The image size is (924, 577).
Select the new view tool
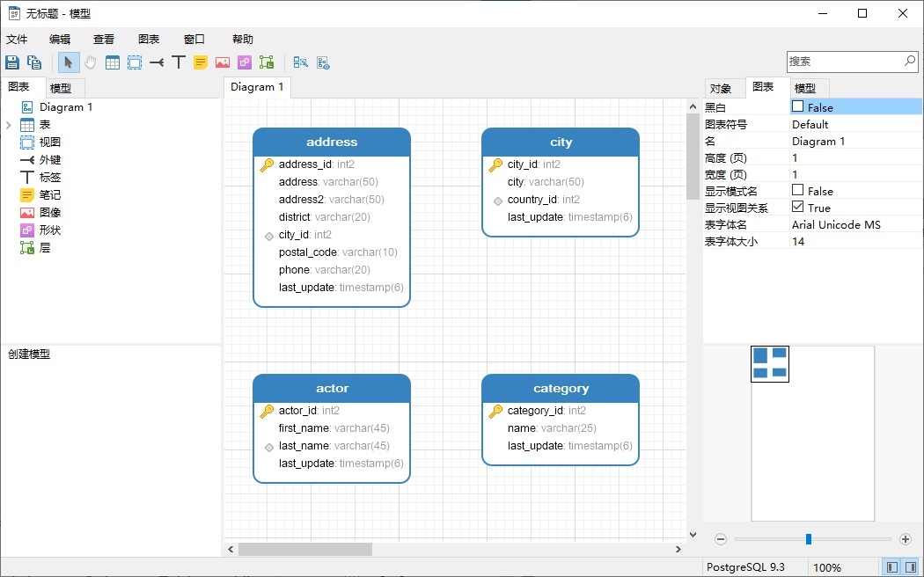click(135, 62)
